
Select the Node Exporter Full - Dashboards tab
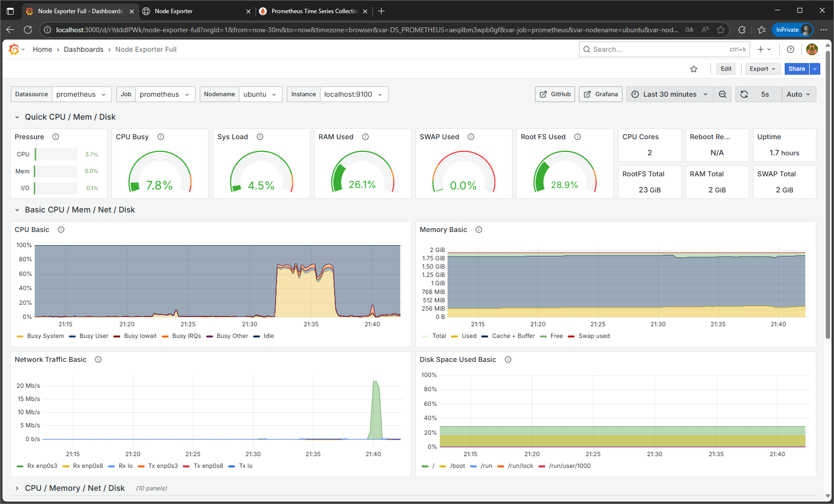[x=80, y=11]
